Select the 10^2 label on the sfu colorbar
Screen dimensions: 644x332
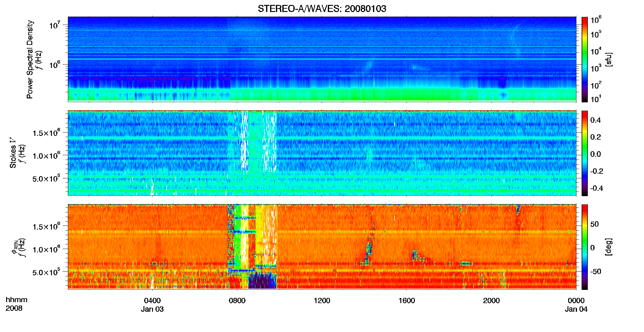(x=596, y=85)
